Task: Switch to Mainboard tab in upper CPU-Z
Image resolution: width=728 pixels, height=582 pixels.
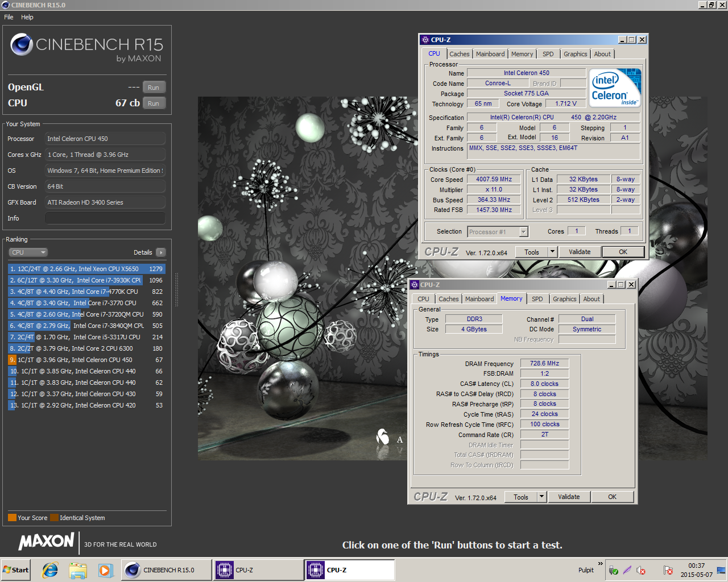Action: (490, 54)
